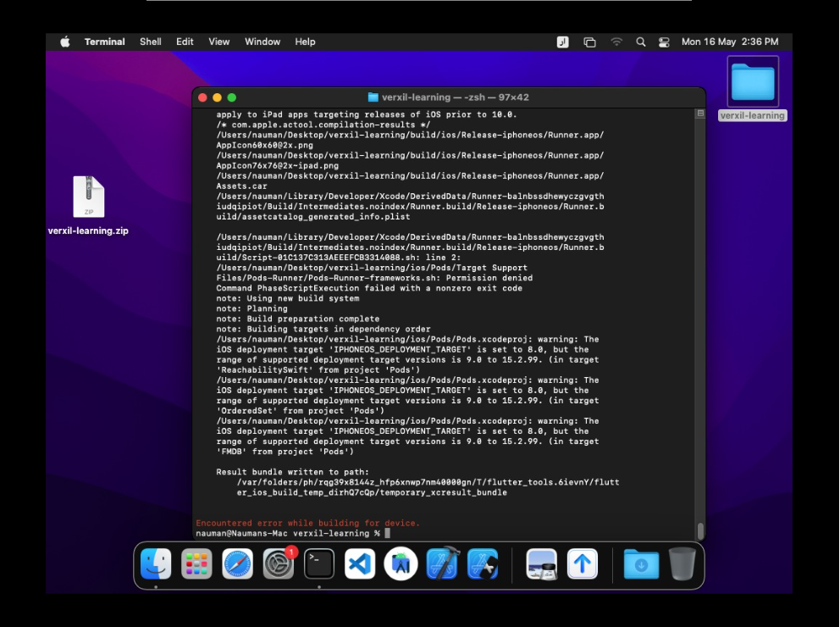The height and width of the screenshot is (627, 840).
Task: Open the Shell menu
Action: [x=151, y=42]
